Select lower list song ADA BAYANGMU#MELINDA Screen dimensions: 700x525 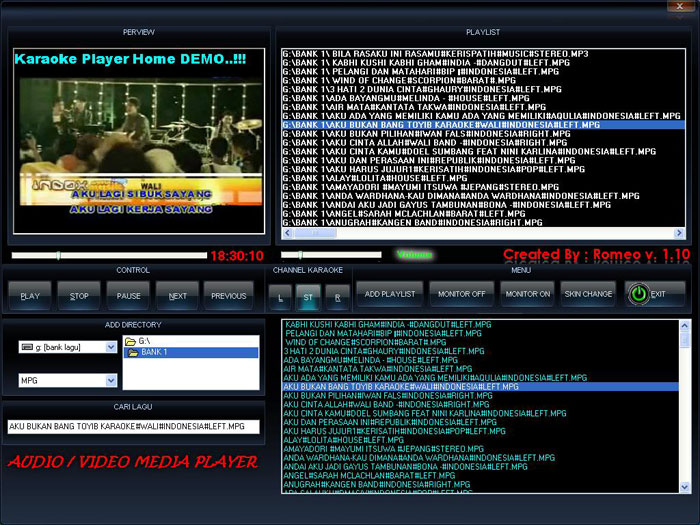pyautogui.click(x=481, y=360)
